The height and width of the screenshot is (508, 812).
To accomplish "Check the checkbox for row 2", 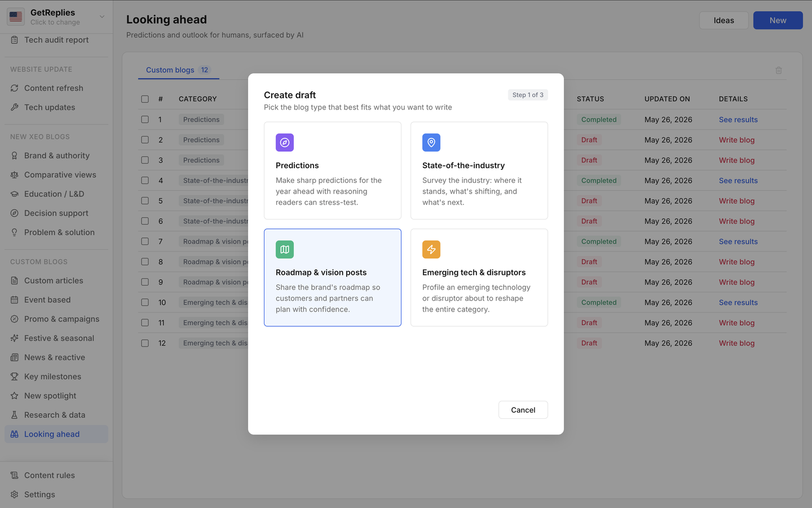I will click(145, 140).
